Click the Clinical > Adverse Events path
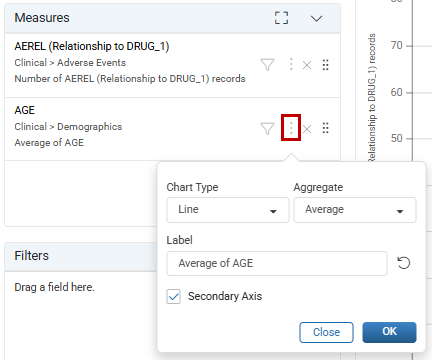 [70, 63]
